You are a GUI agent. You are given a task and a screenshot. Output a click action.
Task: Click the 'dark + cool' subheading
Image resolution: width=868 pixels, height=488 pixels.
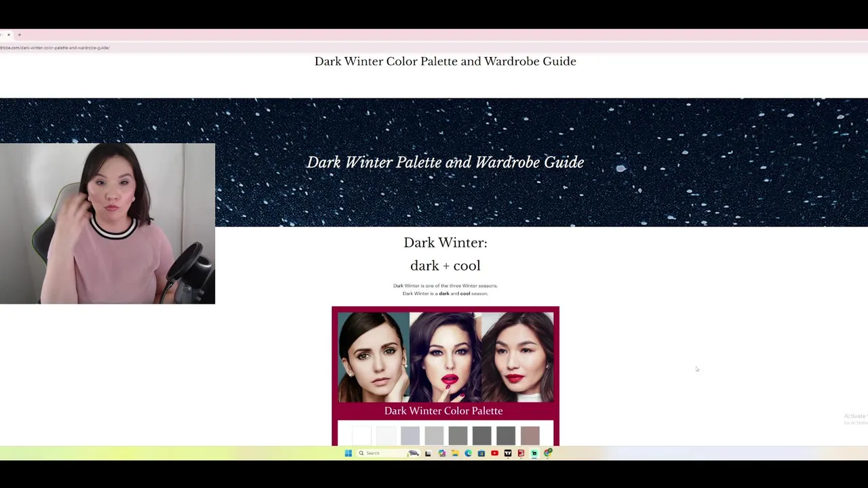point(446,266)
